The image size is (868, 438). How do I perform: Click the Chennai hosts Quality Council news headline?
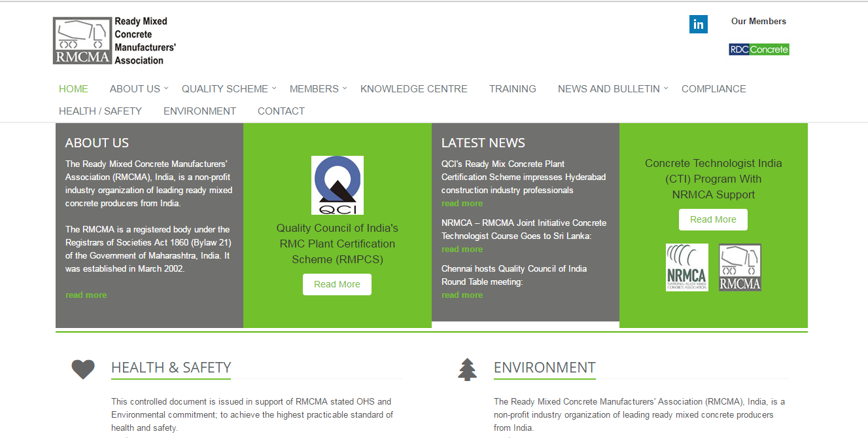tap(514, 276)
